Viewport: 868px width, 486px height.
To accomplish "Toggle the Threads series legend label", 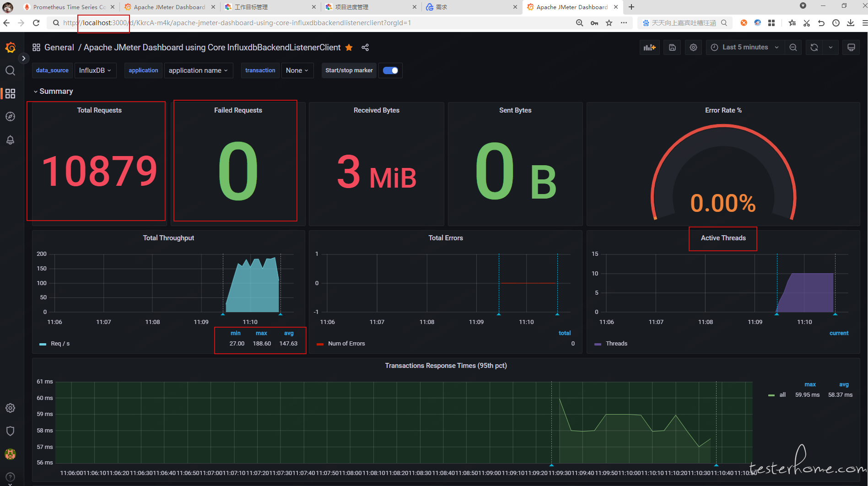I will tap(616, 344).
